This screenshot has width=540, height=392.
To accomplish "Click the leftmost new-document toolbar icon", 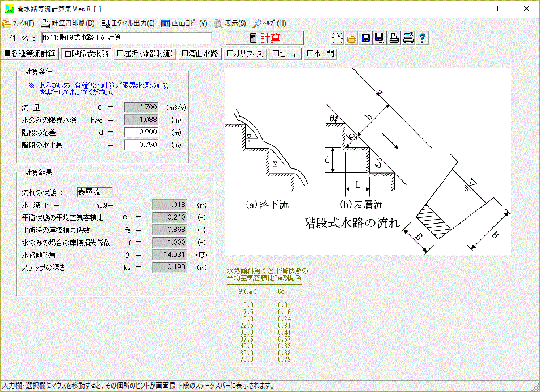I will (338, 38).
